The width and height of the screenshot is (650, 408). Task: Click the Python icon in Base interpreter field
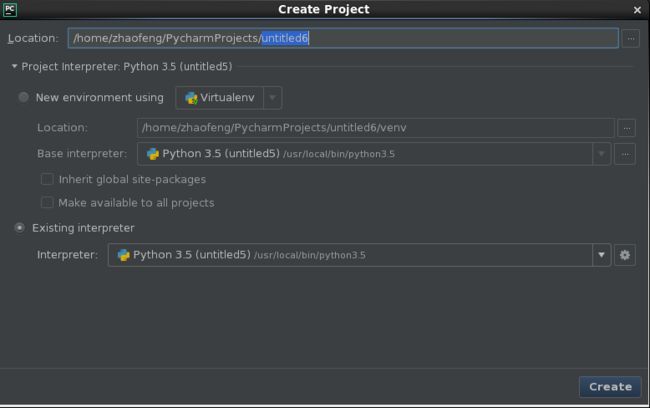153,154
